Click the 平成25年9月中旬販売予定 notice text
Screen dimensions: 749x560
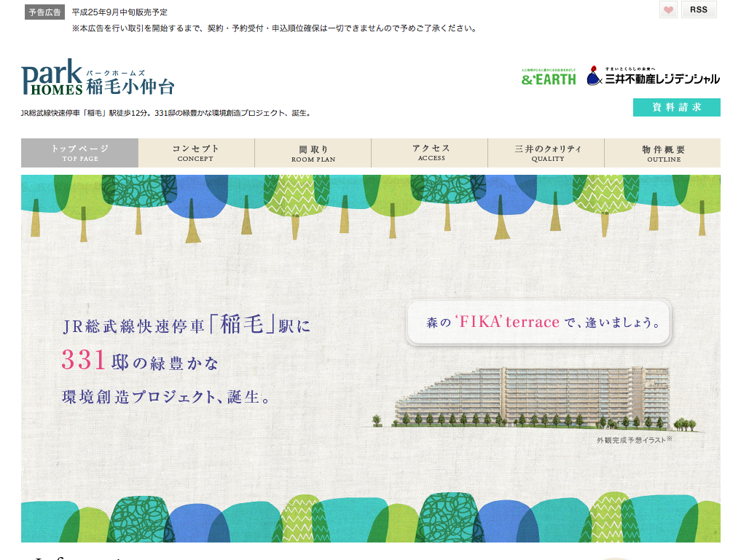pyautogui.click(x=119, y=12)
